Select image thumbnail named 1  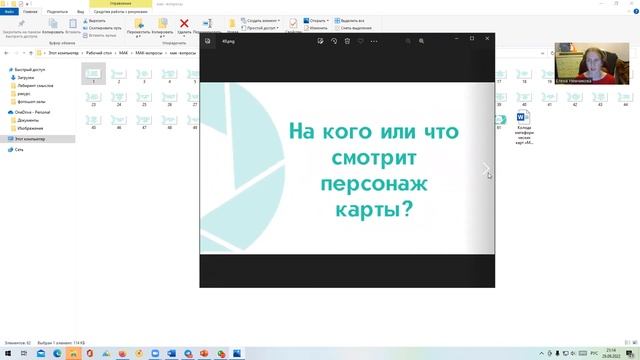pyautogui.click(x=93, y=74)
